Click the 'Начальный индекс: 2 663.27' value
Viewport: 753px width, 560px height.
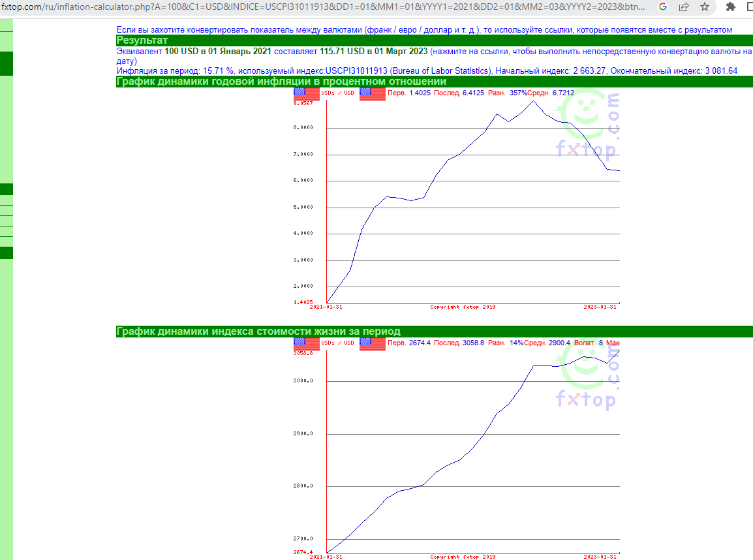click(550, 71)
